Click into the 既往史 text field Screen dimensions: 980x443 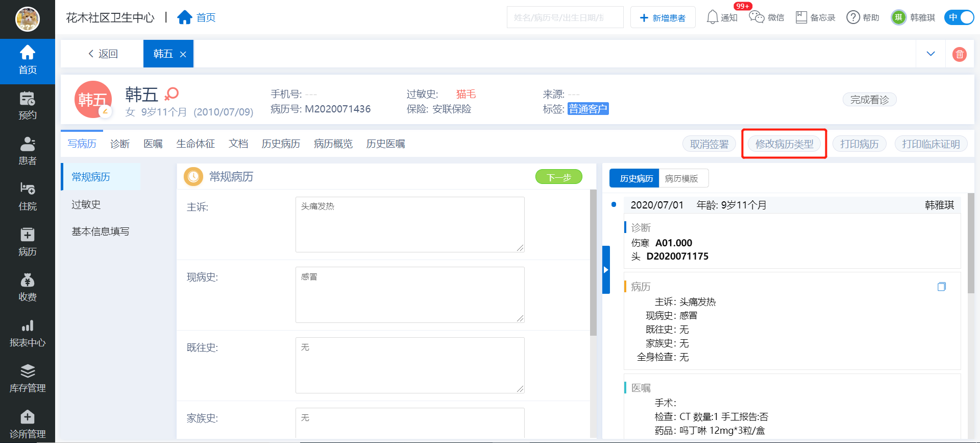pyautogui.click(x=410, y=365)
